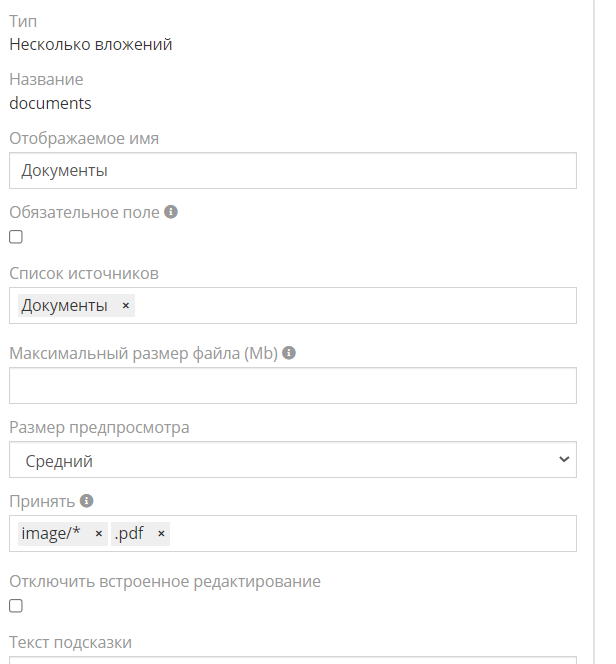Image resolution: width=616 pixels, height=664 pixels.
Task: Click the .pdf tag label
Action: (x=129, y=534)
